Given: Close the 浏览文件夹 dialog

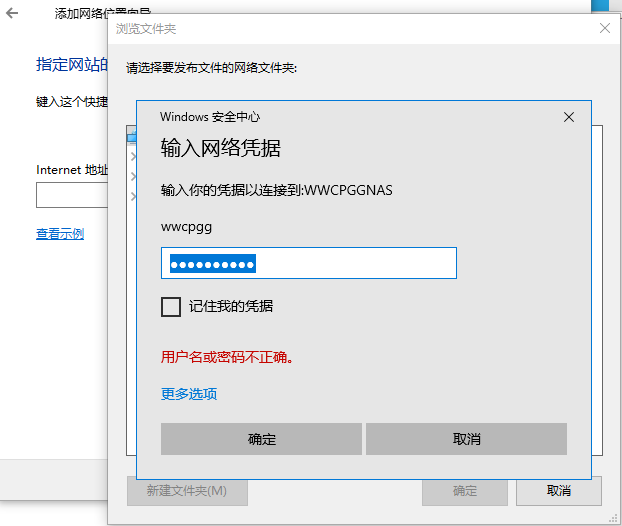Looking at the screenshot, I should (605, 28).
